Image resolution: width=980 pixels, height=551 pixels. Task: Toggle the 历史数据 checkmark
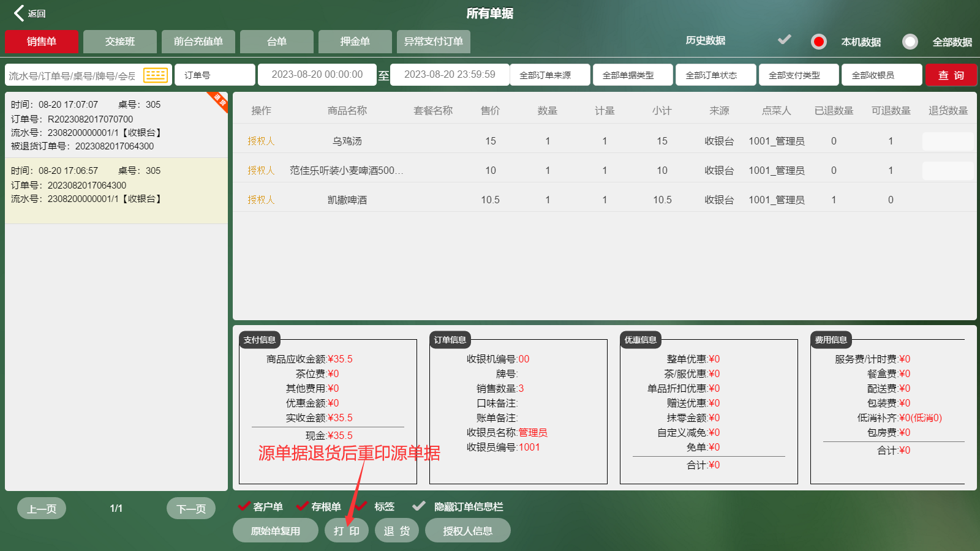click(x=784, y=40)
